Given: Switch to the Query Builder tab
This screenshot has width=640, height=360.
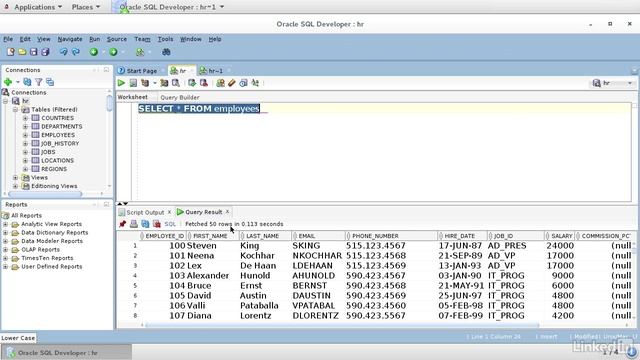Looking at the screenshot, I should click(180, 98).
